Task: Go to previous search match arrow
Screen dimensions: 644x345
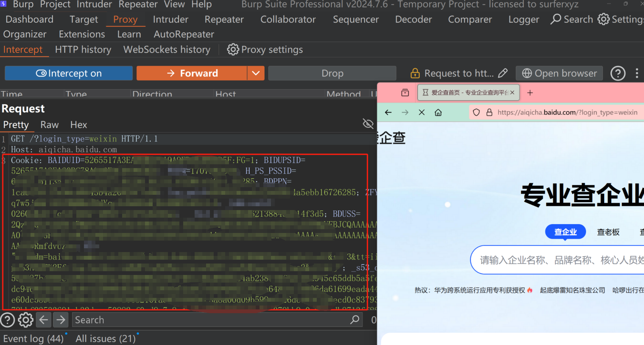Action: point(44,320)
